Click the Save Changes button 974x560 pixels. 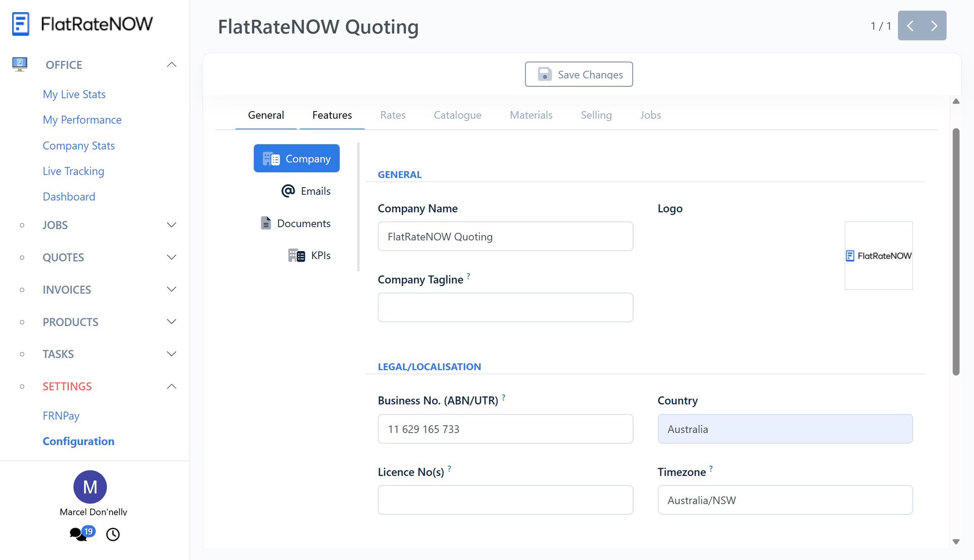click(579, 75)
